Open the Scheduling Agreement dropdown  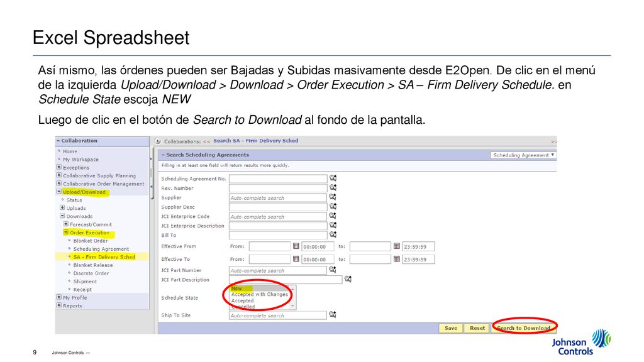click(x=523, y=155)
